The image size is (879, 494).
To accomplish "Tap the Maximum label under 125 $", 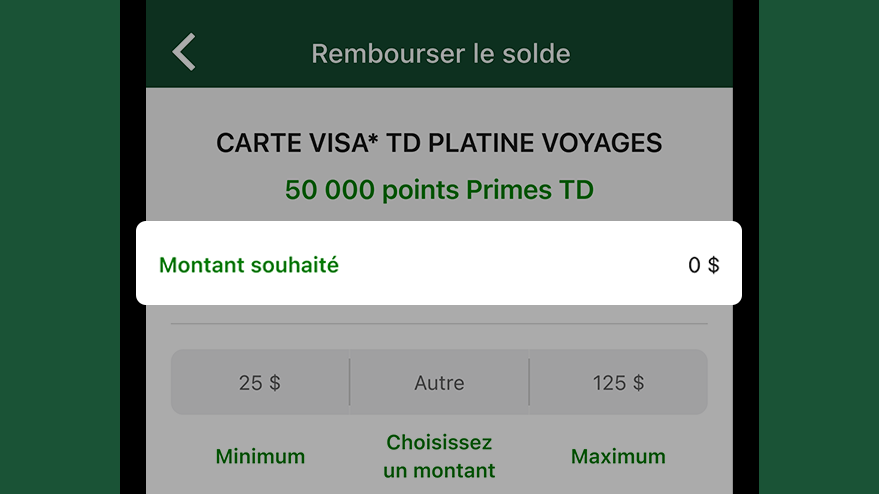I will [x=618, y=456].
